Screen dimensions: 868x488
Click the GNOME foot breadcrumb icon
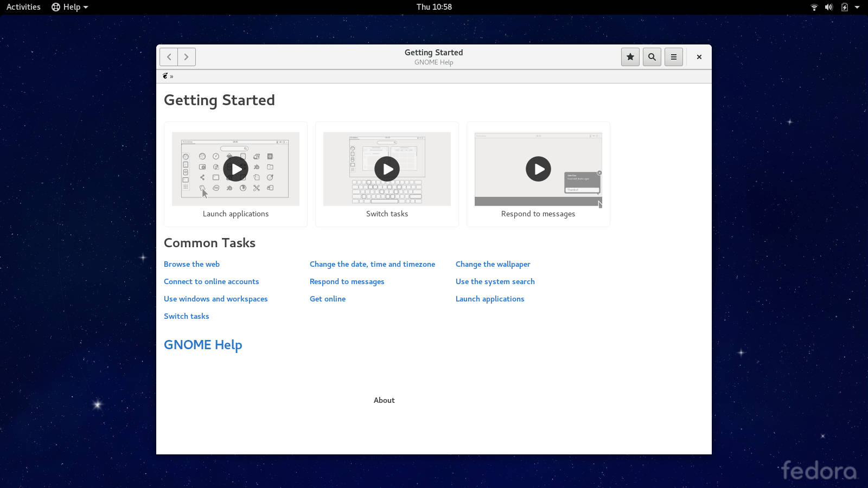coord(165,76)
